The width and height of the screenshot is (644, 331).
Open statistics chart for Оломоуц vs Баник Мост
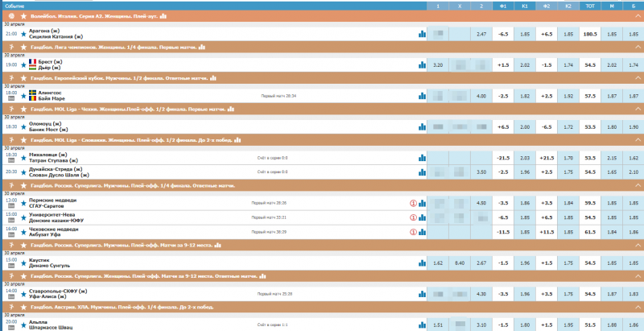[x=422, y=126]
